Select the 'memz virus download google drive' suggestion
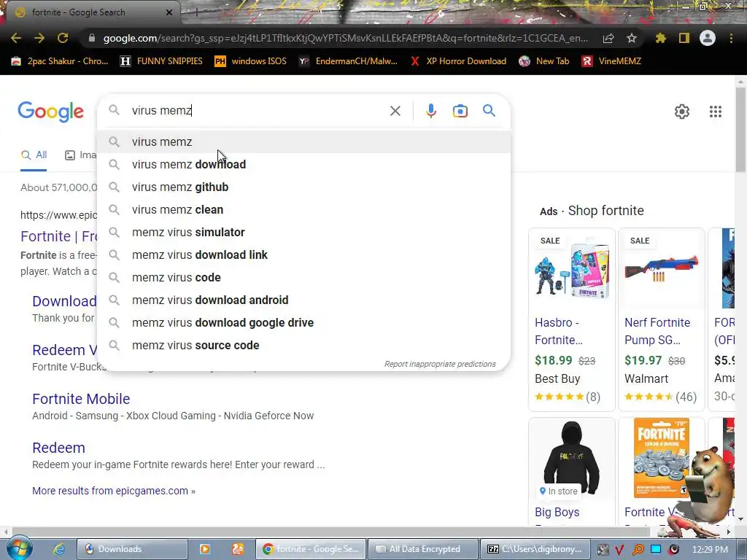Viewport: 747px width, 560px height. coord(304,323)
